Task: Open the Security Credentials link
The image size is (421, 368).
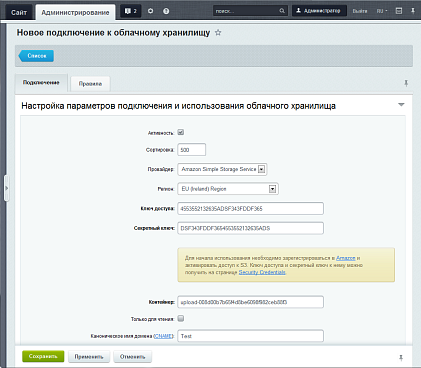Action: pyautogui.click(x=262, y=272)
